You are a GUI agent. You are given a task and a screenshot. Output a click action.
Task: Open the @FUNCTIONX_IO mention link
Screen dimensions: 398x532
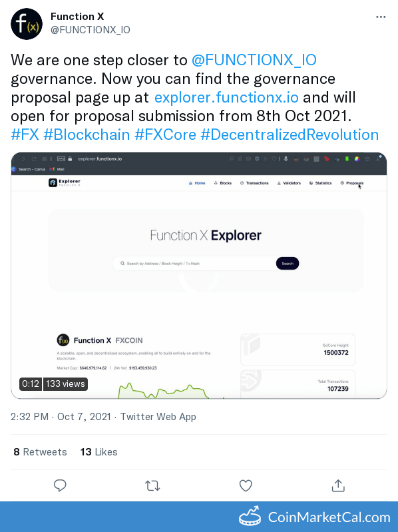(254, 60)
